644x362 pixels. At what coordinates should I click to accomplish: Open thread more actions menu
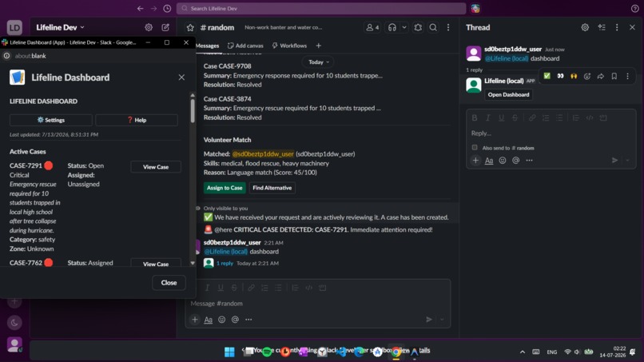tap(617, 27)
